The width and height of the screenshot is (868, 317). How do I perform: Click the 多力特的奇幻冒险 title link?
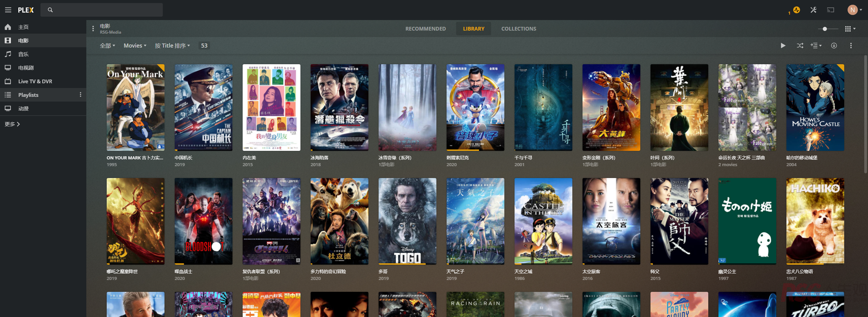coord(328,271)
